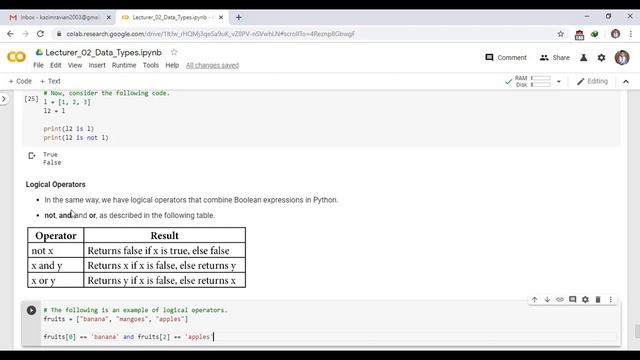
Task: Click the vertical scrollbar thumb
Action: point(637,331)
